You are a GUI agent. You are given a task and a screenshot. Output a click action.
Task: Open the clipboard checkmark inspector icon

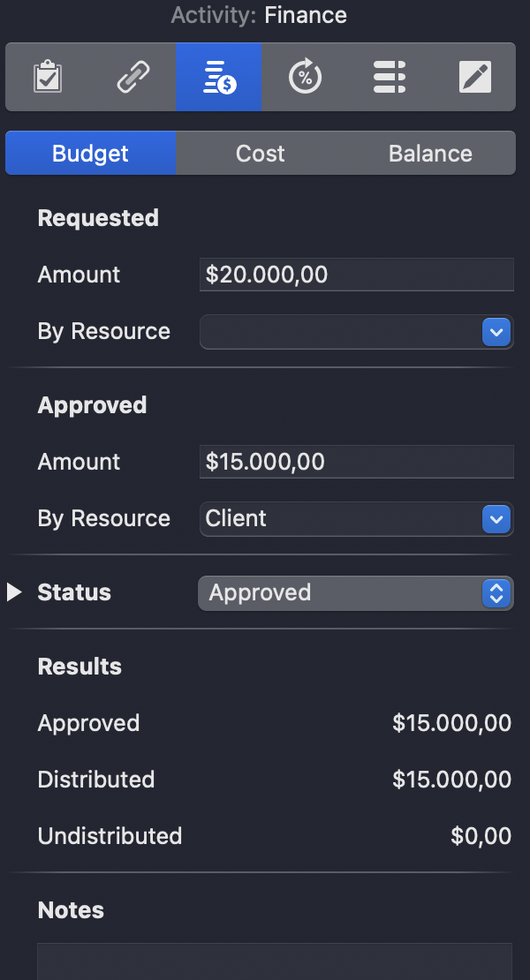(x=49, y=77)
